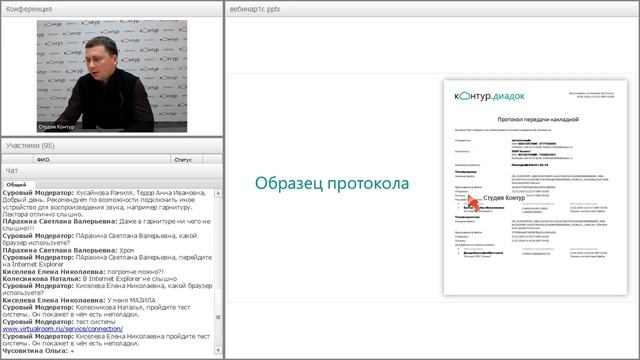Click message 'В Internet Explorer не слышно'
Image resolution: width=640 pixels, height=360 pixels.
90,278
